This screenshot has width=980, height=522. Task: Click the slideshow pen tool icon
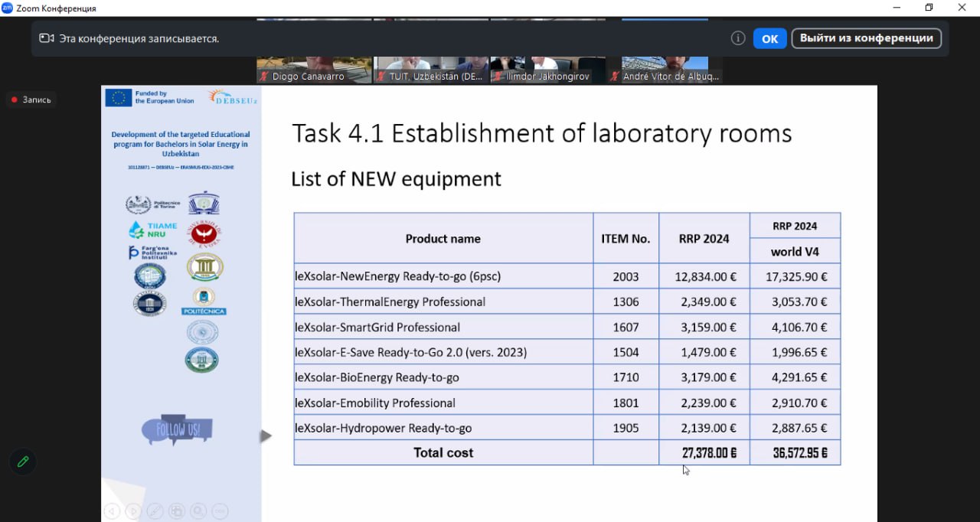[x=155, y=511]
